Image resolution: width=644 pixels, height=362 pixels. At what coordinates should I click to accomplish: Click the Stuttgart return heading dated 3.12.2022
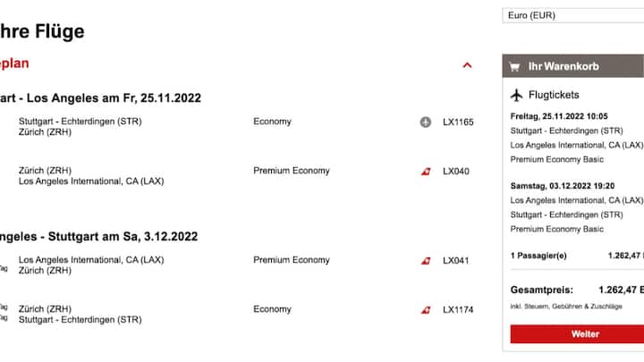98,236
